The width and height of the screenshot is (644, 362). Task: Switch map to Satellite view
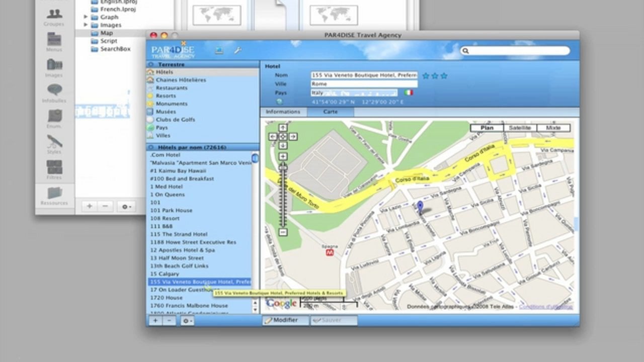[x=520, y=128]
